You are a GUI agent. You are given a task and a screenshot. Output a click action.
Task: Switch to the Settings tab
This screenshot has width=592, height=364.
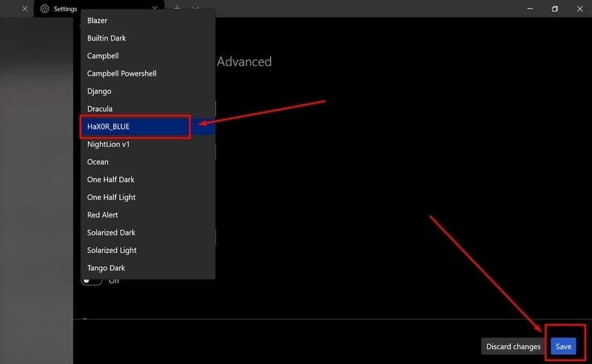point(99,8)
